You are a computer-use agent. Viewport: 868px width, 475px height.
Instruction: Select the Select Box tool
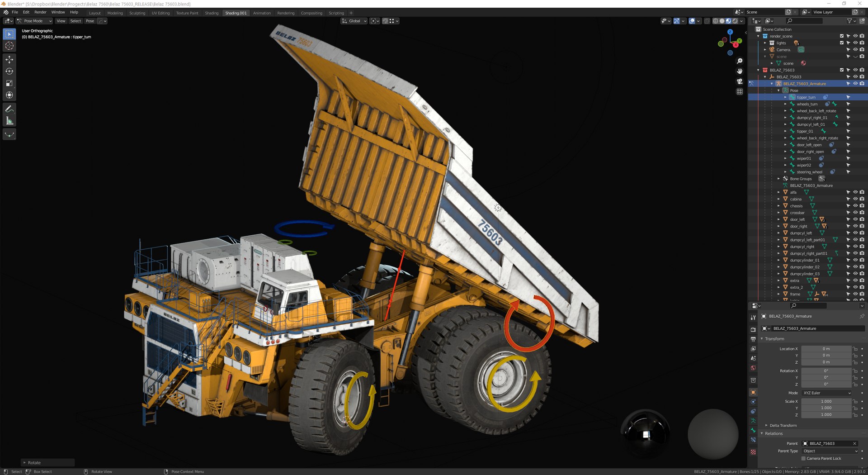coord(9,34)
